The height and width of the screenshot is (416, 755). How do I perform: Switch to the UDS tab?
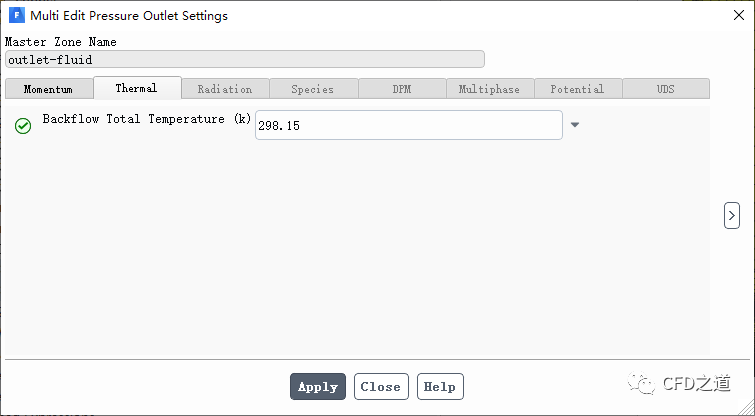point(665,89)
